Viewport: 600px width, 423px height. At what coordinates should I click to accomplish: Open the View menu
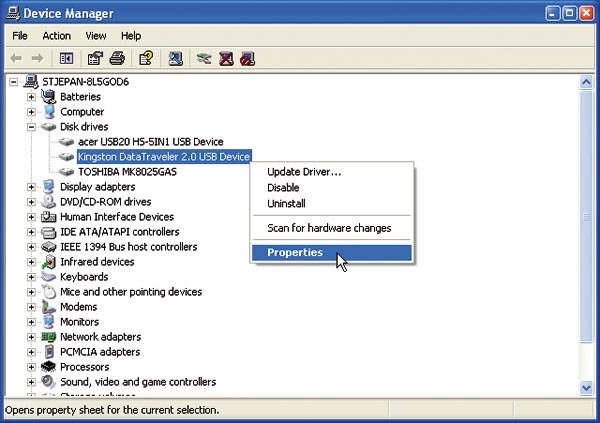pos(96,35)
